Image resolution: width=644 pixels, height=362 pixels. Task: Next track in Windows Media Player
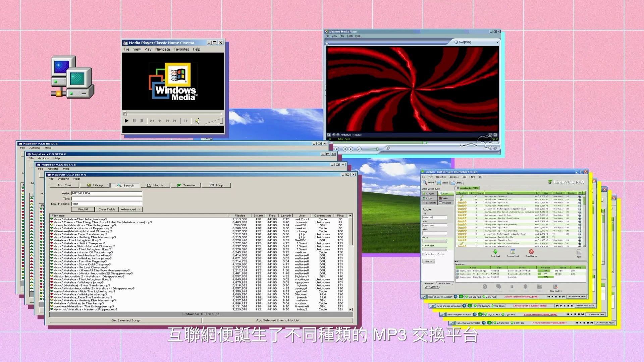coord(351,149)
